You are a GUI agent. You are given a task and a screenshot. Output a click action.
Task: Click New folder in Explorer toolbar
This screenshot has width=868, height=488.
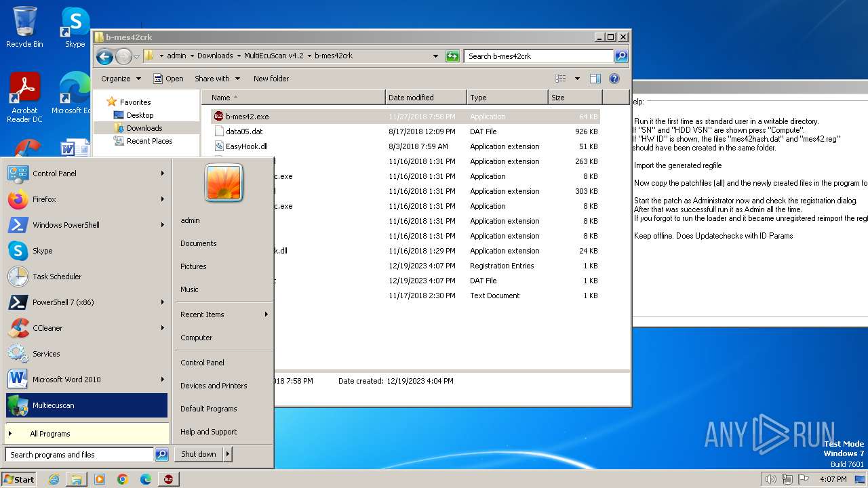click(x=271, y=79)
